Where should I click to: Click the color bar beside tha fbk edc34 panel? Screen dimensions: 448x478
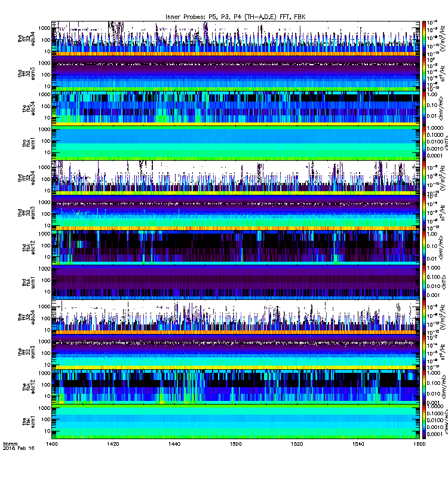pos(424,108)
